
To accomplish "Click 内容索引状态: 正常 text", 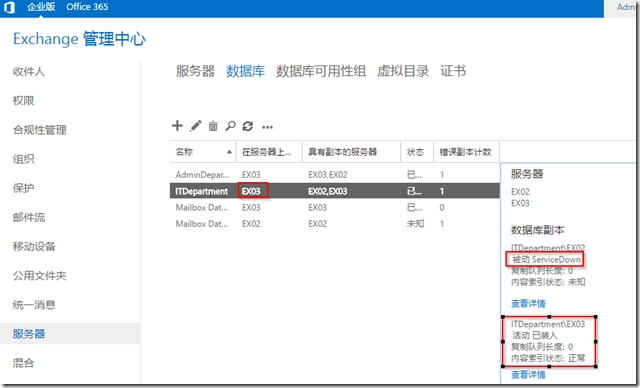I will click(548, 358).
